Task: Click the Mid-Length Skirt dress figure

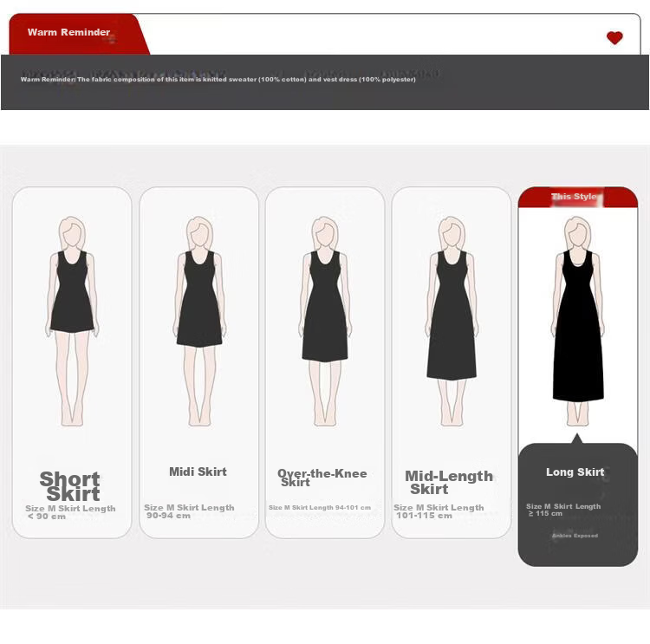Action: (452, 322)
